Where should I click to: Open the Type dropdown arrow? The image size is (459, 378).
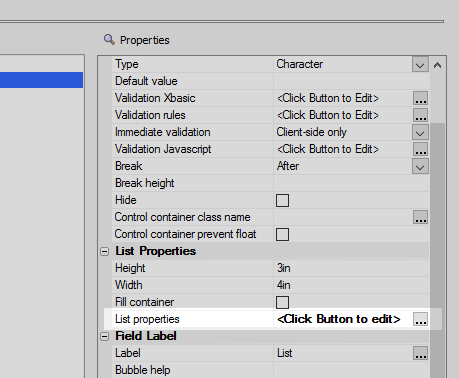tap(420, 65)
